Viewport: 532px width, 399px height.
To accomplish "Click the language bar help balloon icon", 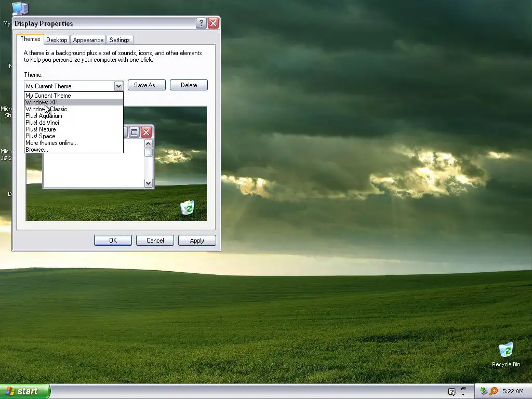I will click(x=451, y=392).
